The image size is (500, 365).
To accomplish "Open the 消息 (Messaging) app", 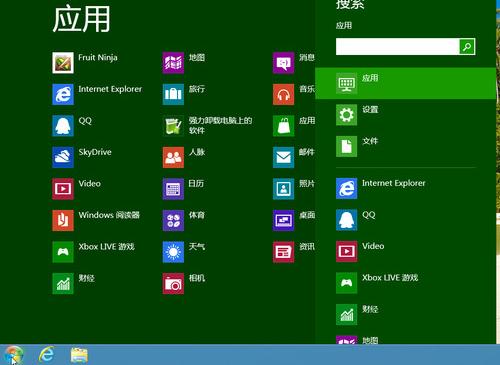I will tap(294, 62).
